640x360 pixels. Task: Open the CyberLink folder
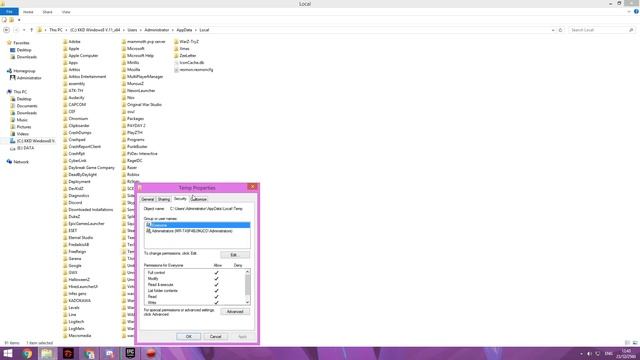point(74,160)
